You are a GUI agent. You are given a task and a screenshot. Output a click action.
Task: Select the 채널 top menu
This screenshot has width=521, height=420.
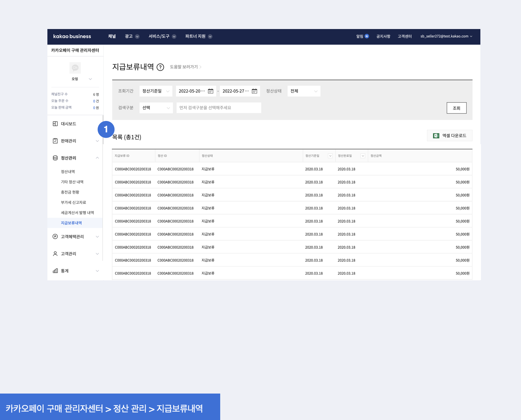coord(112,36)
